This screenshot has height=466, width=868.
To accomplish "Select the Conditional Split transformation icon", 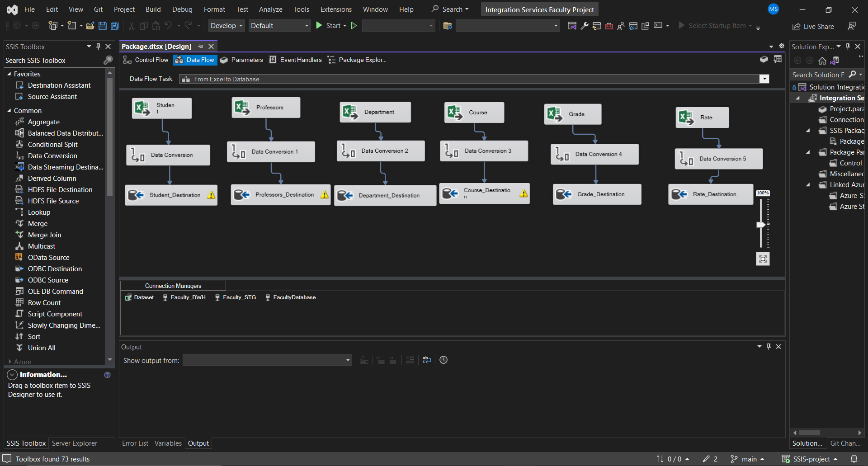I will click(19, 144).
